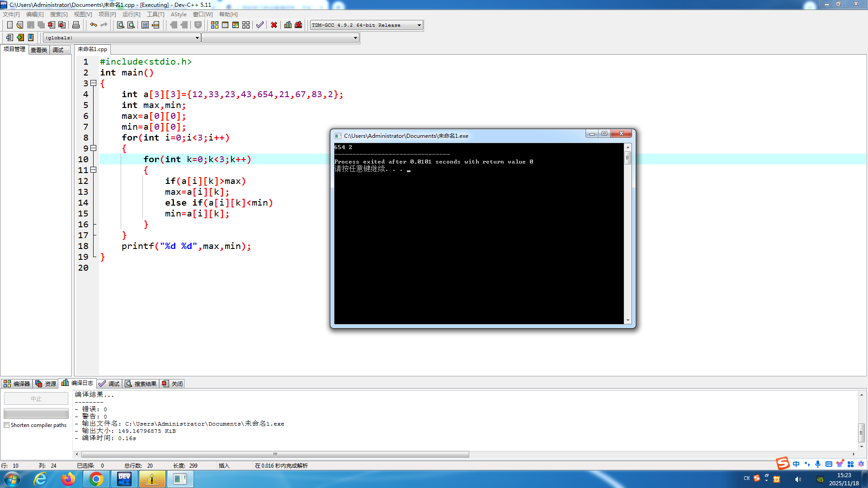Collapse code fold at line 9

click(x=94, y=148)
